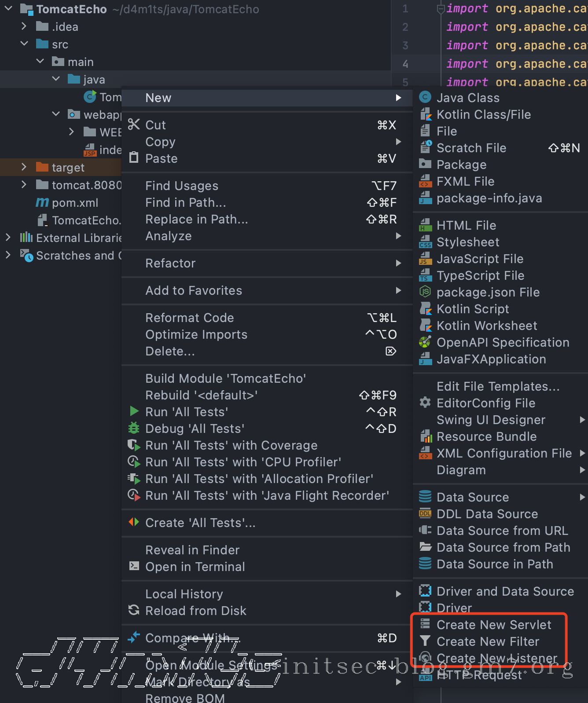Click the Kotlin Class/File icon
The image size is (588, 703).
coord(425,114)
